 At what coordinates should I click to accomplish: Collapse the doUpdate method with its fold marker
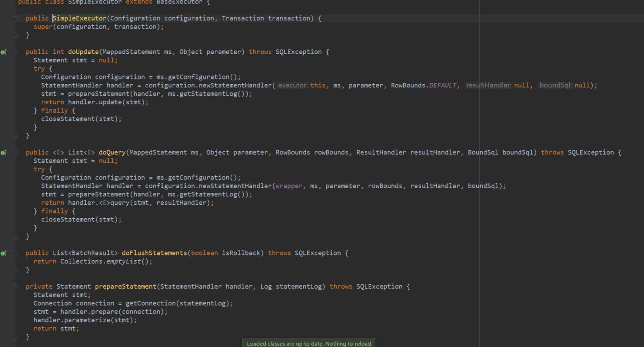click(x=15, y=52)
